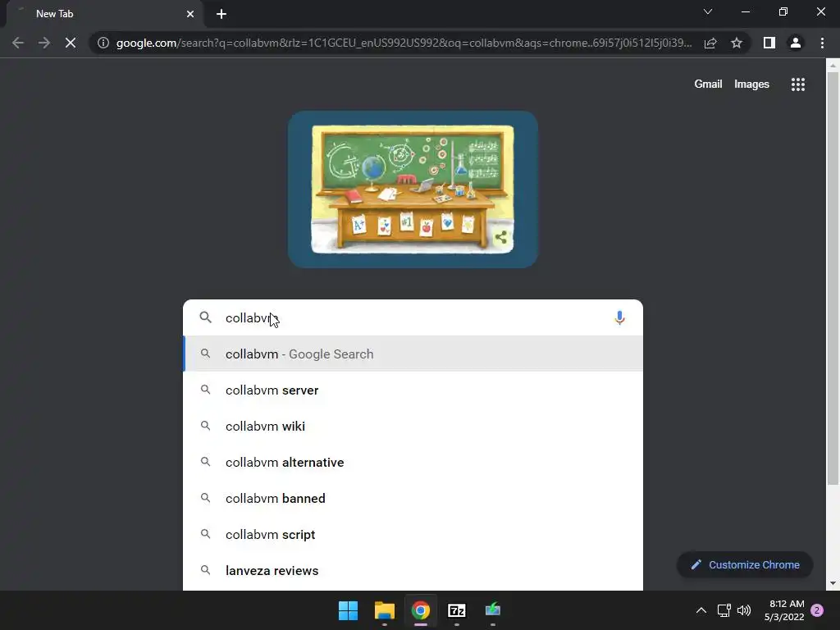Open the clock and date flyout
The image size is (840, 630).
click(785, 610)
